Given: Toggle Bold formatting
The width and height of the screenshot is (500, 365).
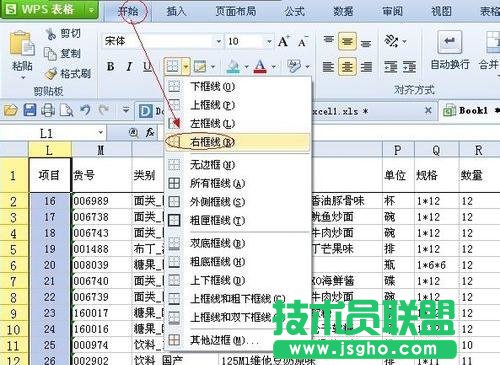Looking at the screenshot, I should [111, 67].
